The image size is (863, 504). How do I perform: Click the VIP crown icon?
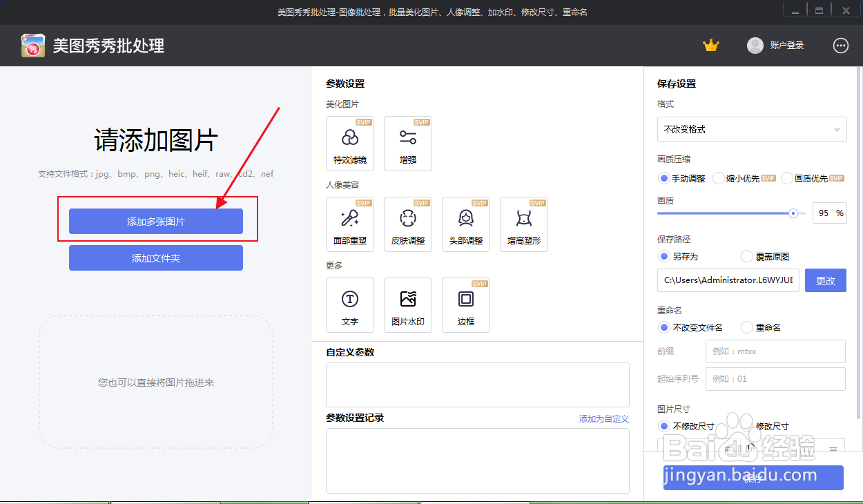click(x=711, y=46)
